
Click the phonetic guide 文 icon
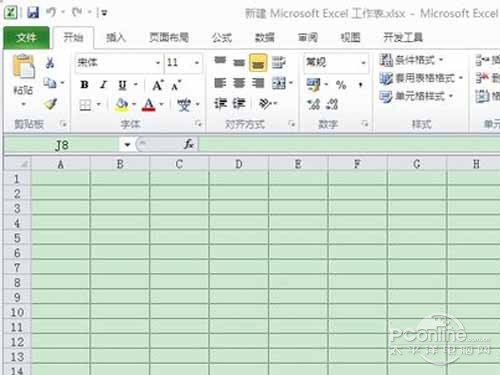coord(184,105)
